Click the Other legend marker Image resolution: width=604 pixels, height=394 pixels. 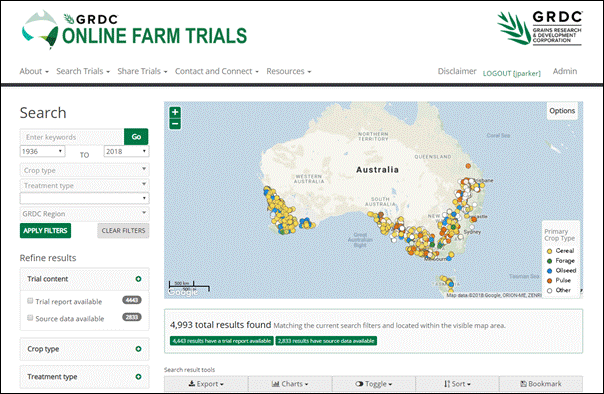pyautogui.click(x=549, y=290)
